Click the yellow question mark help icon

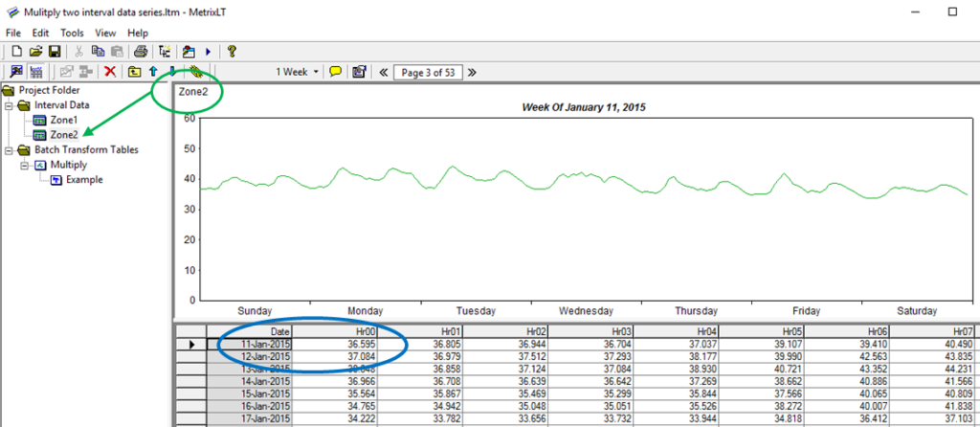[232, 51]
